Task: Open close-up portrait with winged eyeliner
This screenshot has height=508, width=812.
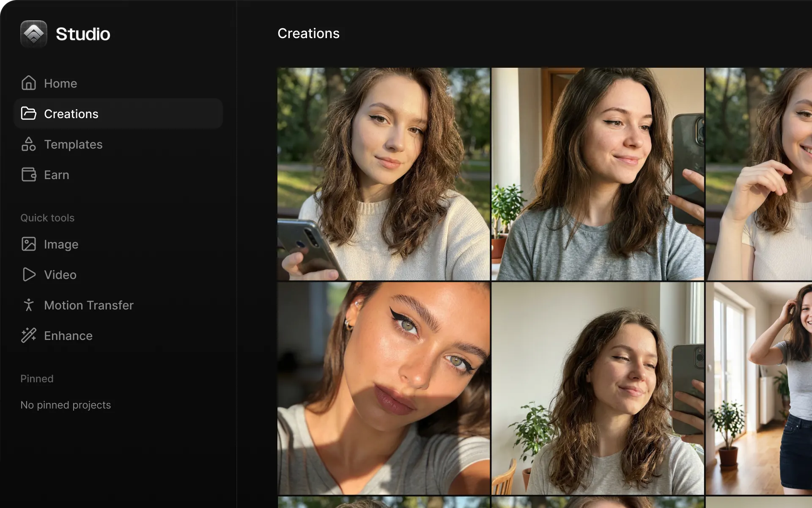Action: pos(384,388)
